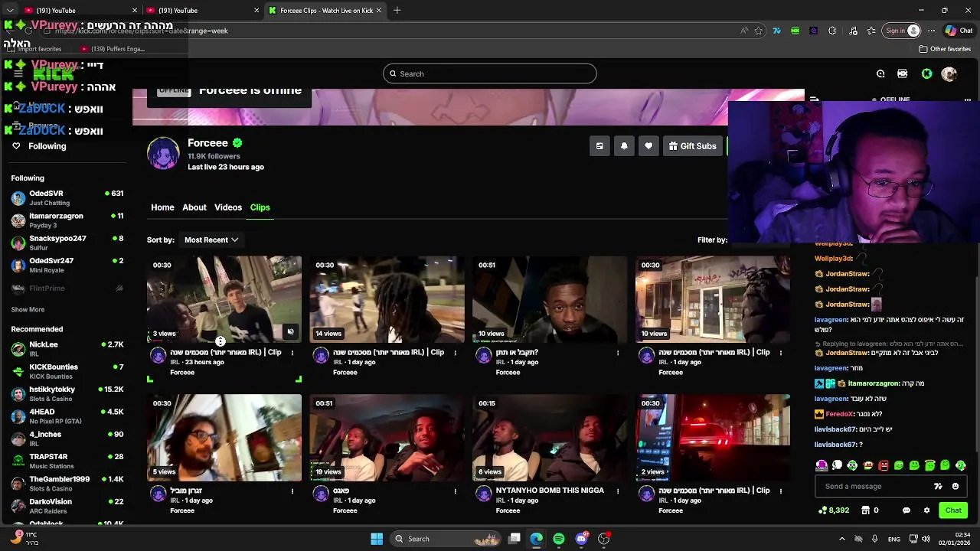This screenshot has width=980, height=551.
Task: Play the NYTANYHO BOMB THIS NIGGA clip
Action: coord(550,438)
